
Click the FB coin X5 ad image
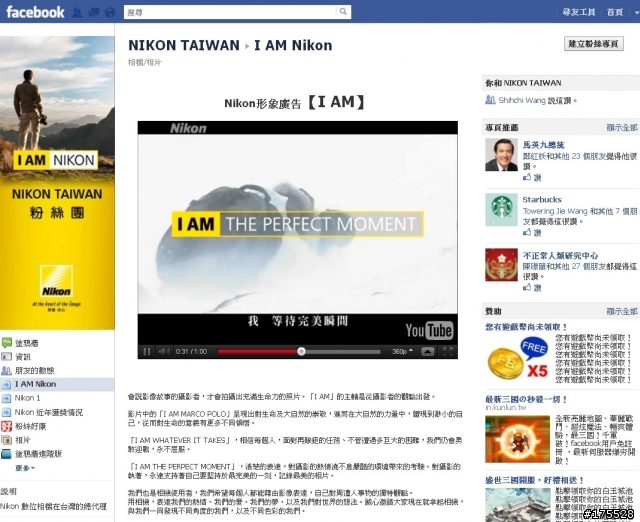coord(518,358)
